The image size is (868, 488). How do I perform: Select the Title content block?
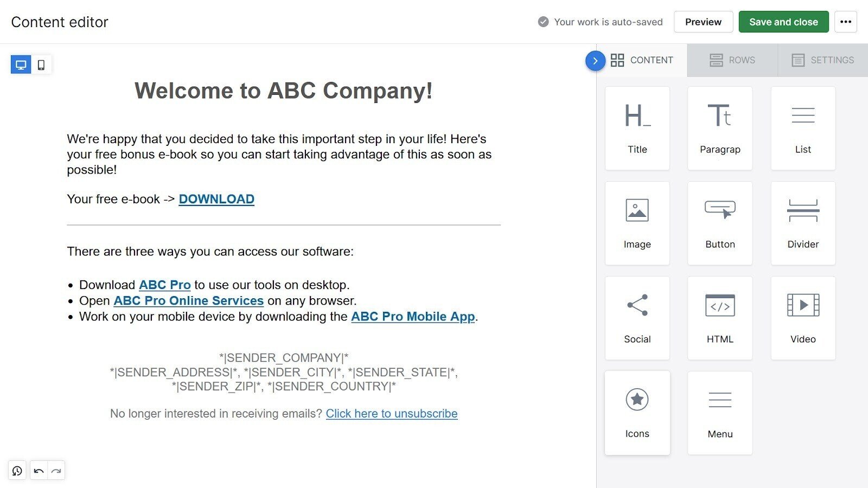637,127
